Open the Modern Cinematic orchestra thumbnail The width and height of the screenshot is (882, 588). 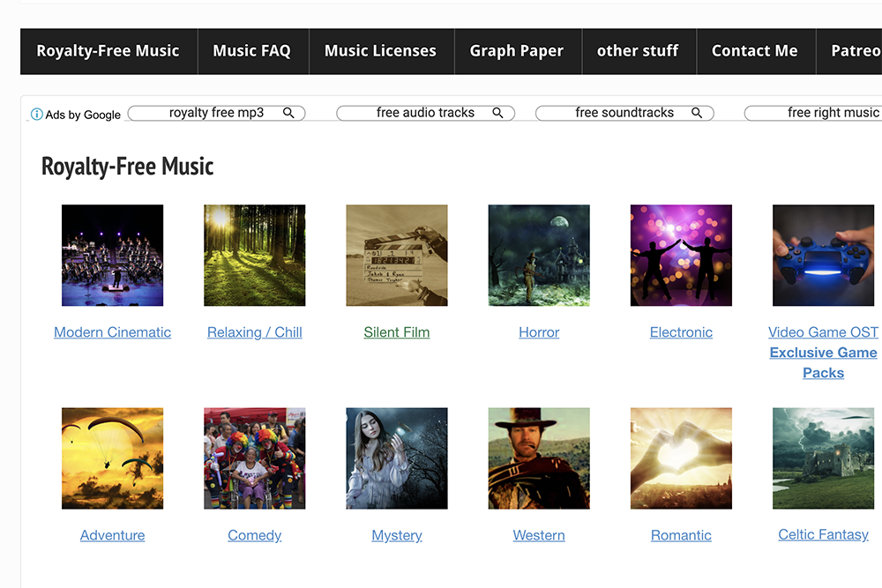113,256
